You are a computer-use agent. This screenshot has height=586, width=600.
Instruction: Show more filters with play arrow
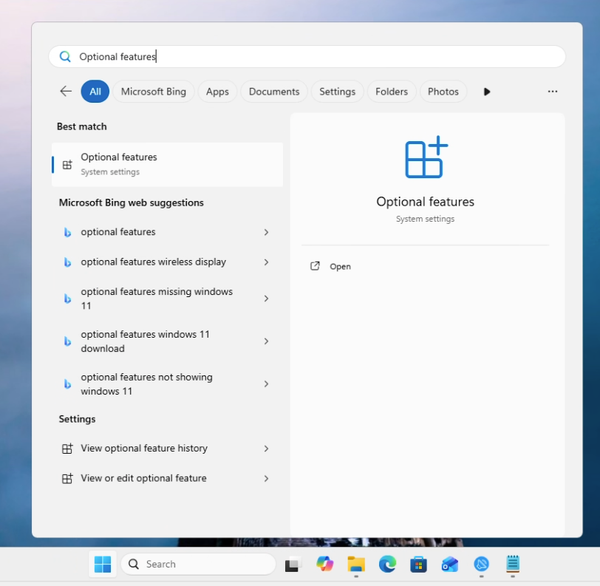(487, 91)
